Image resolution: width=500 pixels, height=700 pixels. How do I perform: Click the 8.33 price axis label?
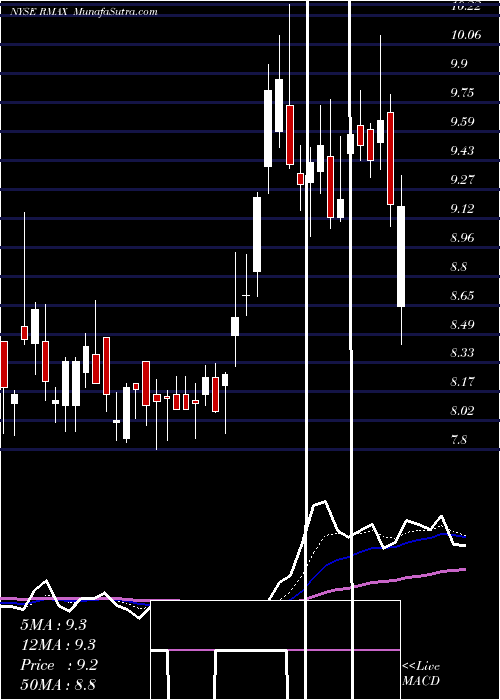click(462, 353)
